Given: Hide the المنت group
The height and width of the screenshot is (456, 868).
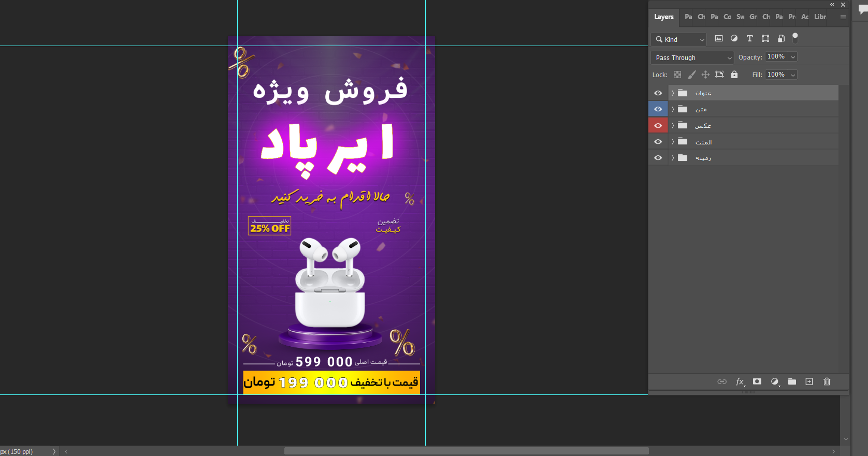Looking at the screenshot, I should (x=658, y=141).
